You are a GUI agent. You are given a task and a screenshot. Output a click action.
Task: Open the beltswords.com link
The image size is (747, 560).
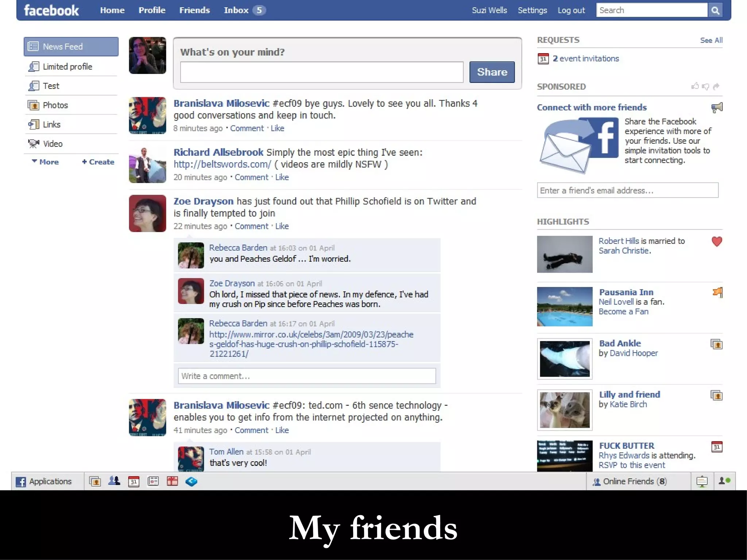[222, 164]
